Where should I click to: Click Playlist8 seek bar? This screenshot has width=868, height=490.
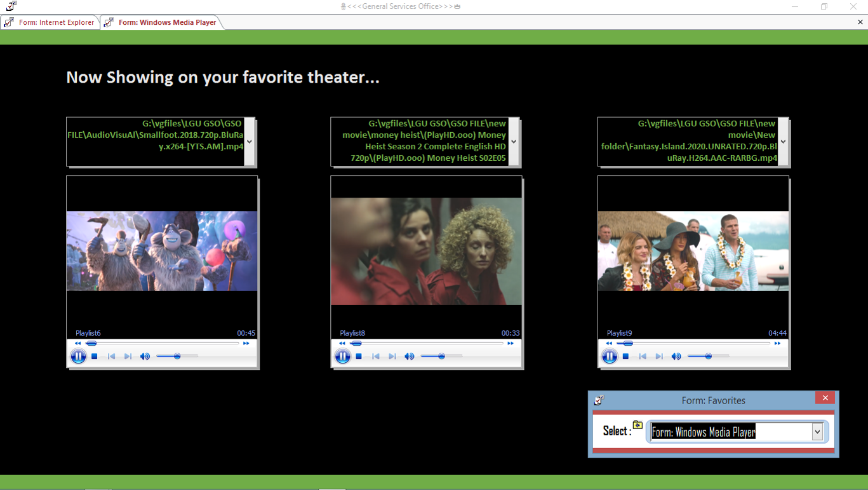427,343
